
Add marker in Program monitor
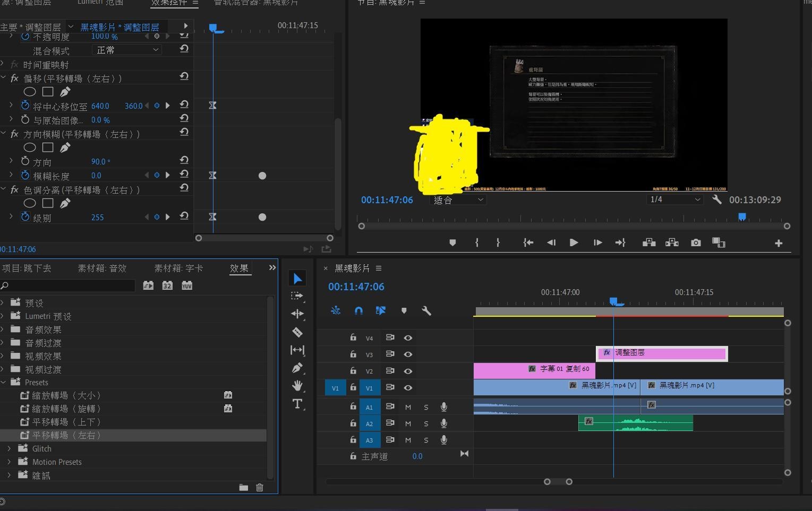tap(452, 242)
